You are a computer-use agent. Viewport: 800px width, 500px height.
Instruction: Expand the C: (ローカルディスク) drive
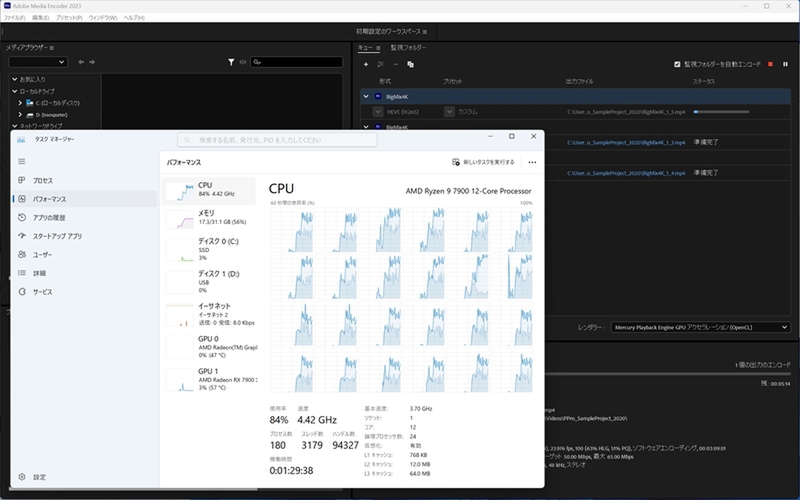pos(20,102)
